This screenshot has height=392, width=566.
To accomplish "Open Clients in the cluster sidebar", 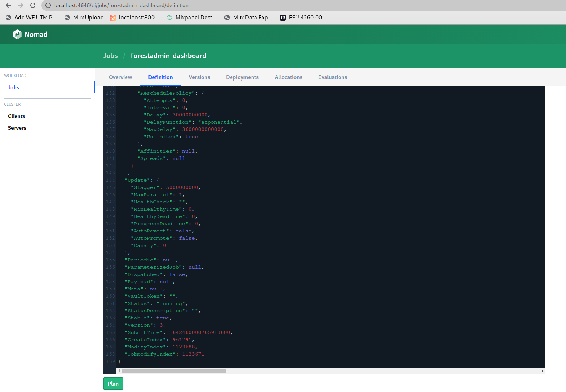I will click(x=16, y=116).
